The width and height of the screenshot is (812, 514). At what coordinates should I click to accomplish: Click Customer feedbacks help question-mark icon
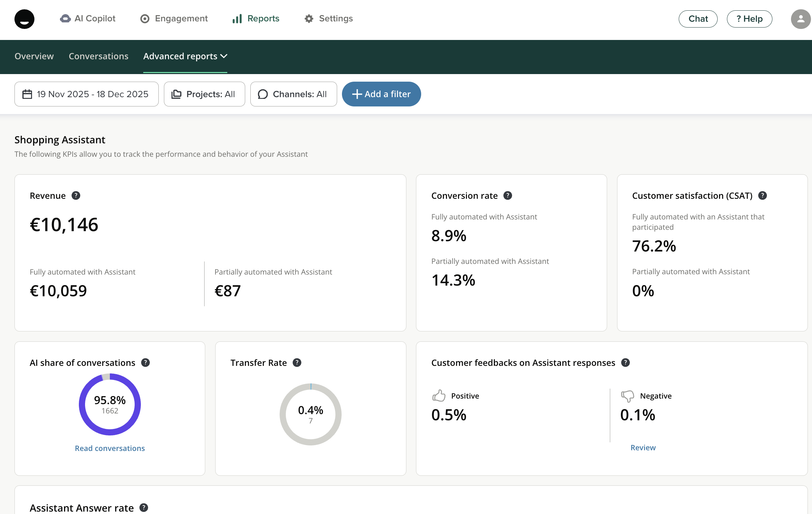625,362
